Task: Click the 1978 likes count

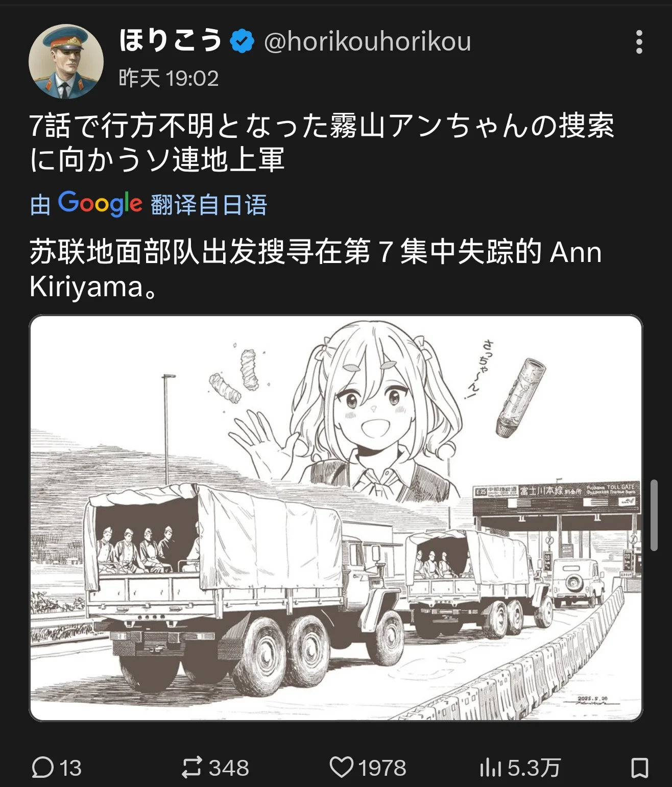Action: point(382,768)
